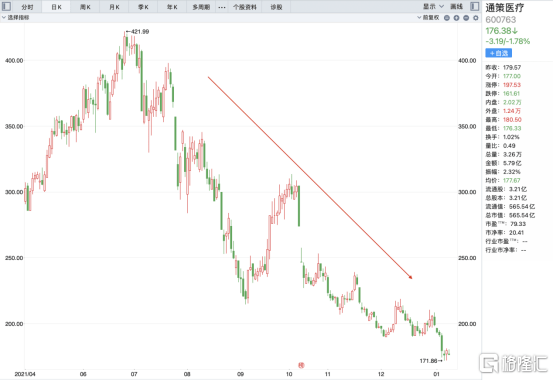This screenshot has height=380, width=554.
Task: Open chart settings gear icon
Action: tap(476, 18)
